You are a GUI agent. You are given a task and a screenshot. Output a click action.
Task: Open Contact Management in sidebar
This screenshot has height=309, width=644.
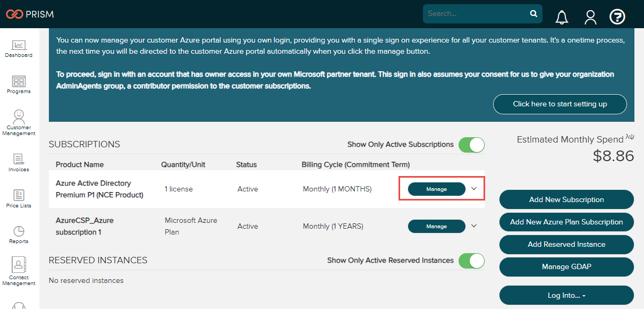click(x=19, y=272)
